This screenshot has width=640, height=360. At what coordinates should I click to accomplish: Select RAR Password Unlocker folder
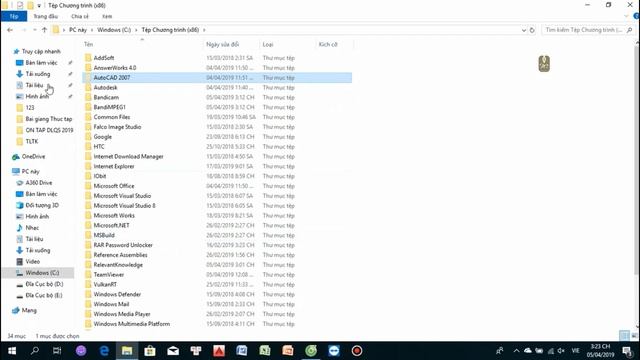(x=123, y=245)
